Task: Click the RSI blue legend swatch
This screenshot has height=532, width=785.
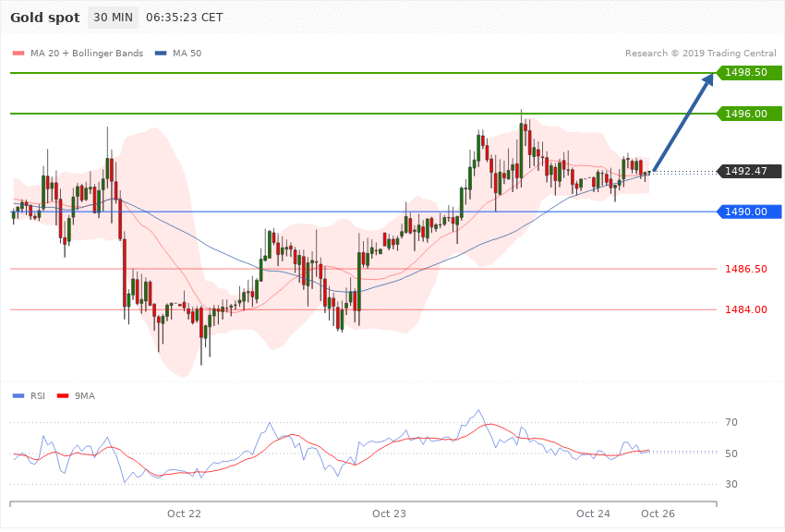Action: (x=18, y=396)
